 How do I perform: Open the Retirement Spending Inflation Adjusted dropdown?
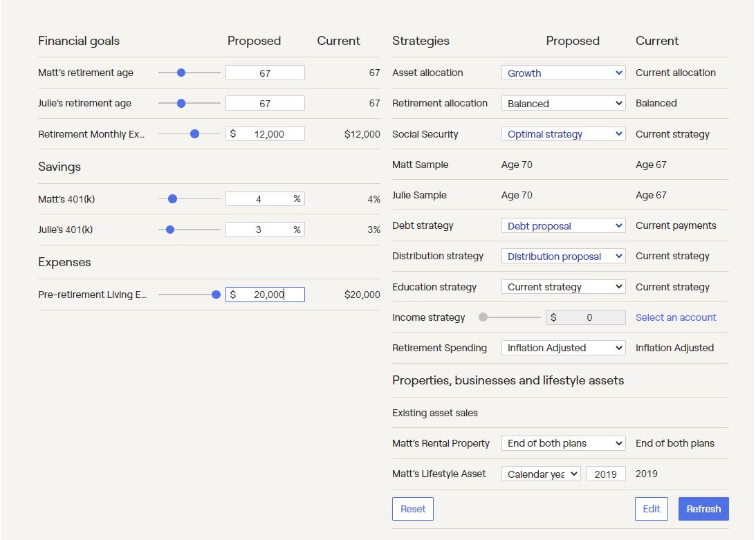click(x=563, y=348)
